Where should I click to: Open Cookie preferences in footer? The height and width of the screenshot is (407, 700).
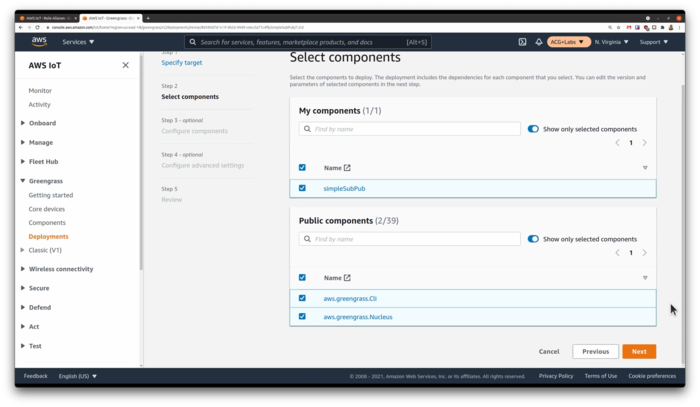coord(652,376)
